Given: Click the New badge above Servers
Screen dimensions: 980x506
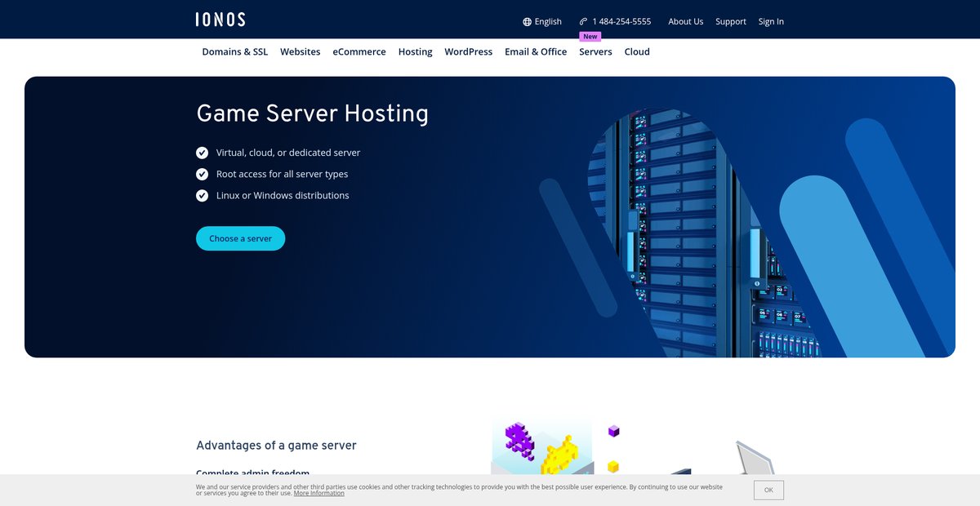Looking at the screenshot, I should tap(590, 37).
